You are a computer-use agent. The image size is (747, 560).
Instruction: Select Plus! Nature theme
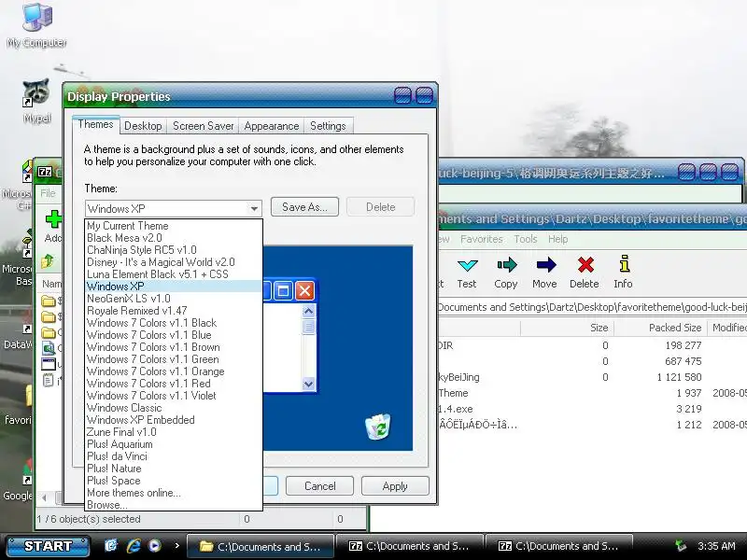(174, 469)
